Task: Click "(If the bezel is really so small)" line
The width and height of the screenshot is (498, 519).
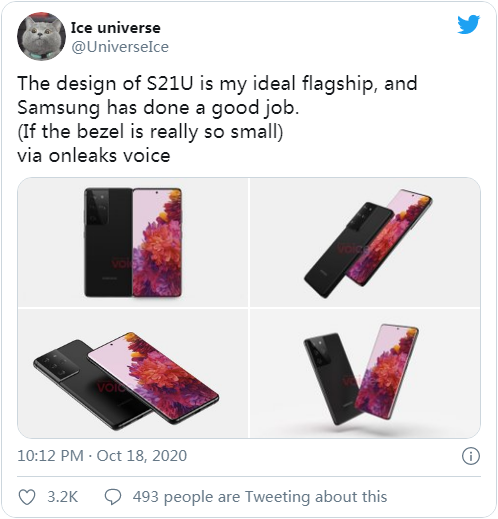Action: (x=150, y=132)
